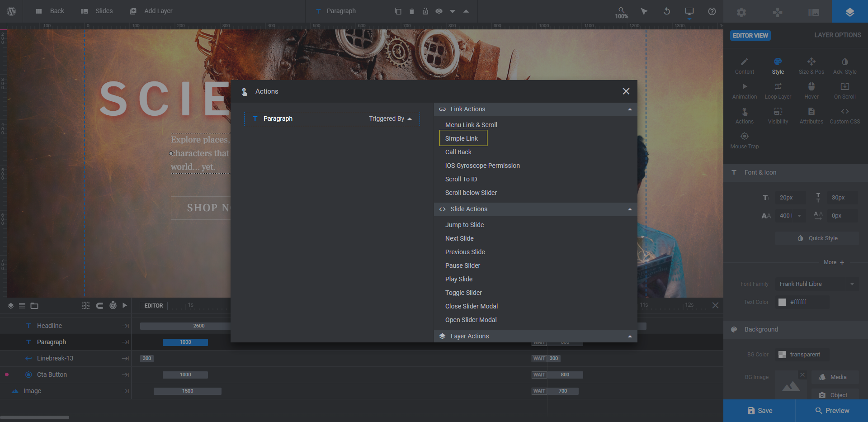
Task: Select Jump to Slide action
Action: point(464,225)
